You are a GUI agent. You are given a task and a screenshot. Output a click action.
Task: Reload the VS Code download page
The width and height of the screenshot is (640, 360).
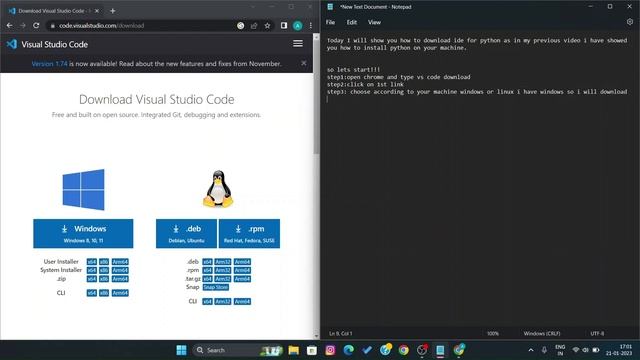tap(36, 25)
